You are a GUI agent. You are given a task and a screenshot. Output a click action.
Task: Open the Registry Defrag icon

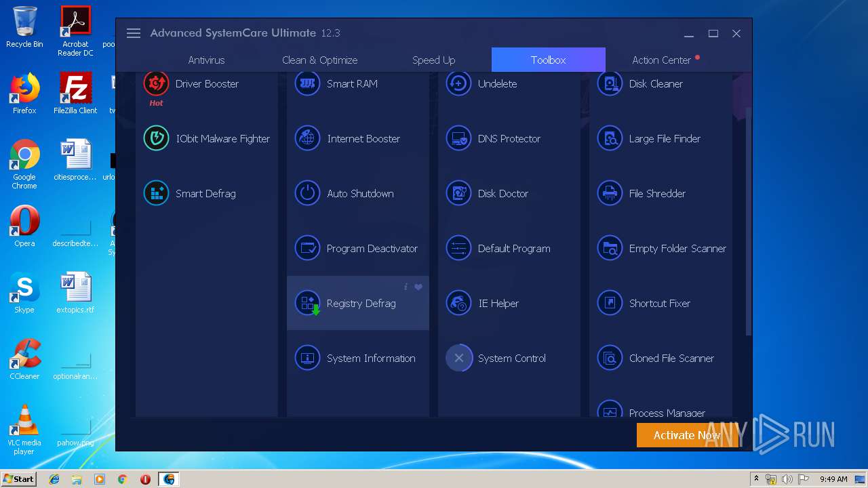307,303
